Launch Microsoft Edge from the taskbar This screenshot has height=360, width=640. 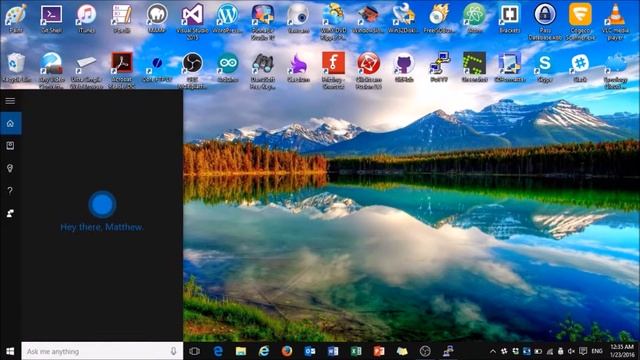(218, 351)
